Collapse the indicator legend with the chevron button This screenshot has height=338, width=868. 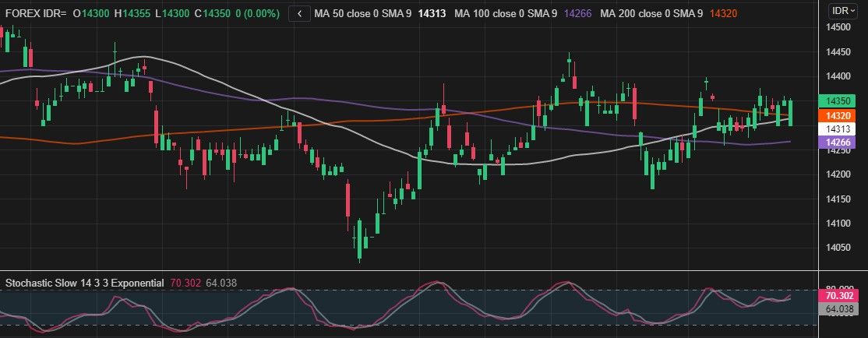tap(299, 14)
